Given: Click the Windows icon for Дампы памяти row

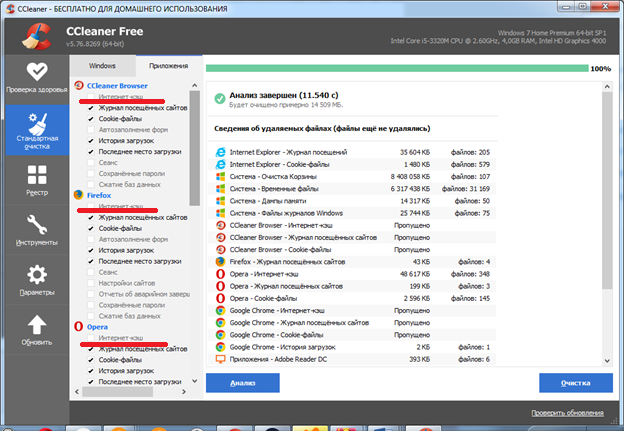Looking at the screenshot, I should [x=220, y=201].
